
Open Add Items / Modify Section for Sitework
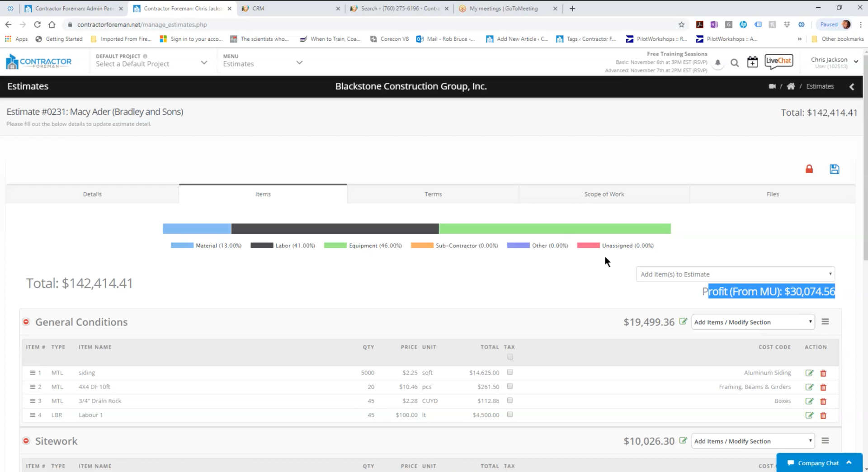tap(752, 441)
